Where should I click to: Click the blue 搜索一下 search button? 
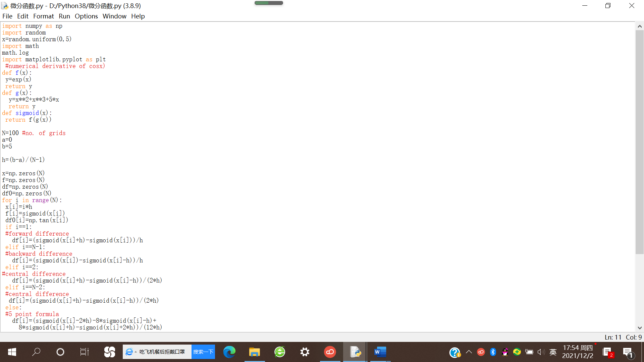pyautogui.click(x=203, y=352)
